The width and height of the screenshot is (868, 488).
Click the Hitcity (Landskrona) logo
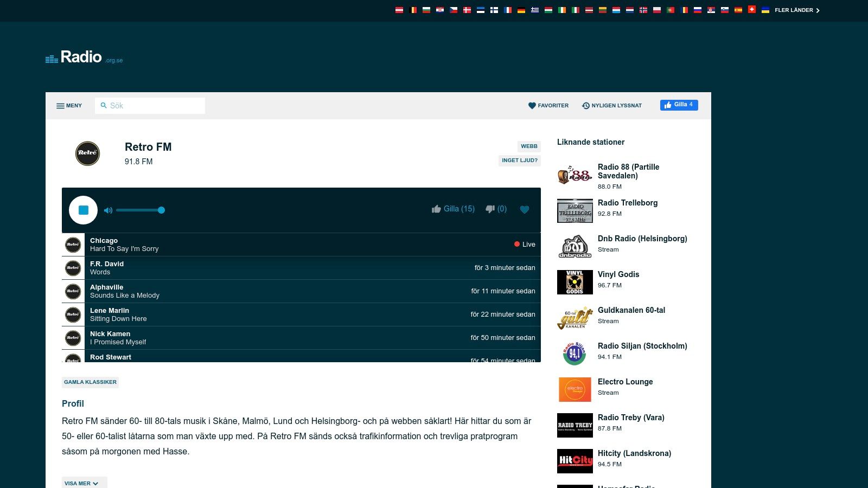[575, 461]
